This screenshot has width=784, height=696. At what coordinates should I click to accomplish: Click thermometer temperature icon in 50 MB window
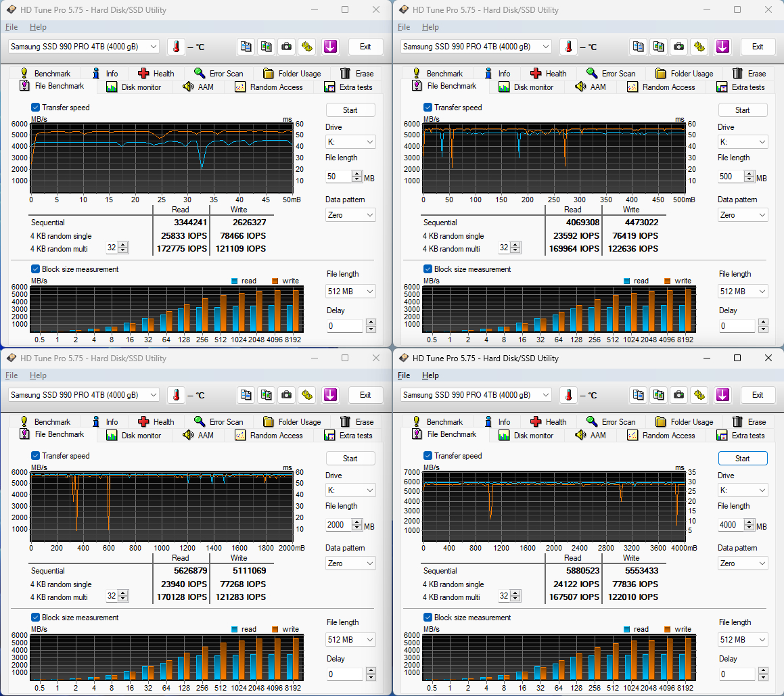coord(176,47)
